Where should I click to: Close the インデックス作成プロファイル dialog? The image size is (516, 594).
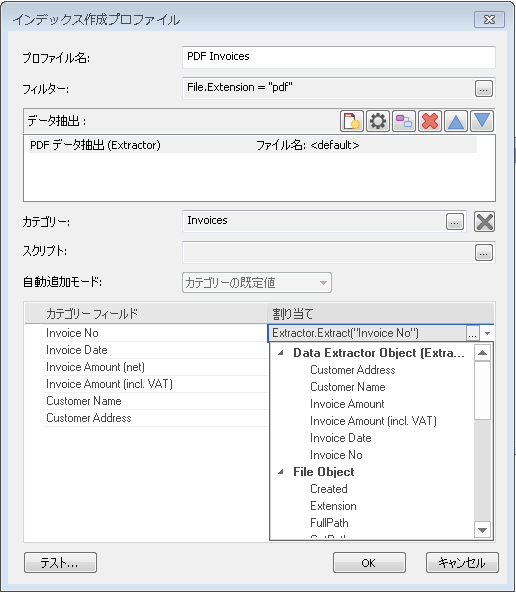pyautogui.click(x=489, y=19)
